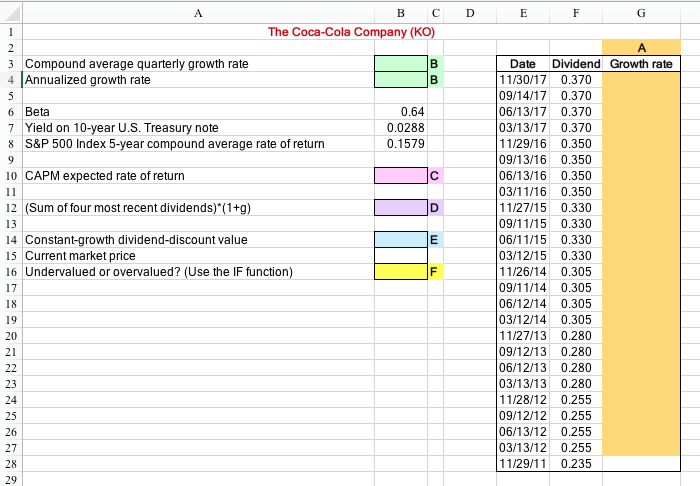
Task: Click date cell 11/30/17
Action: point(523,80)
